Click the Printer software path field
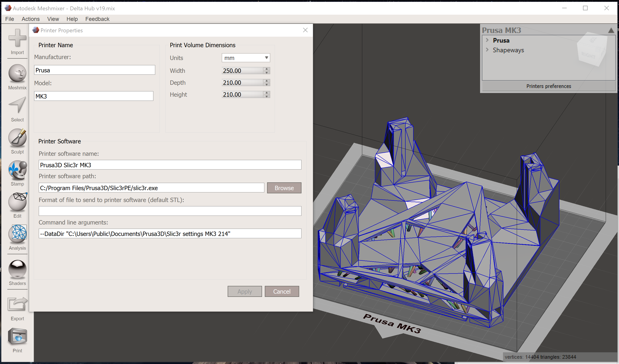Viewport: 619px width, 364px height. pos(151,188)
